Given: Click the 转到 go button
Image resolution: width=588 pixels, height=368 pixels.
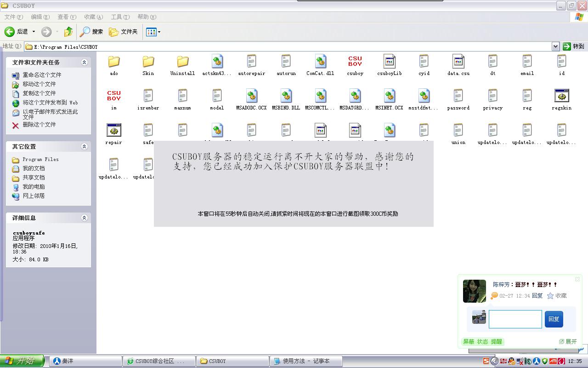Looking at the screenshot, I should pyautogui.click(x=574, y=46).
